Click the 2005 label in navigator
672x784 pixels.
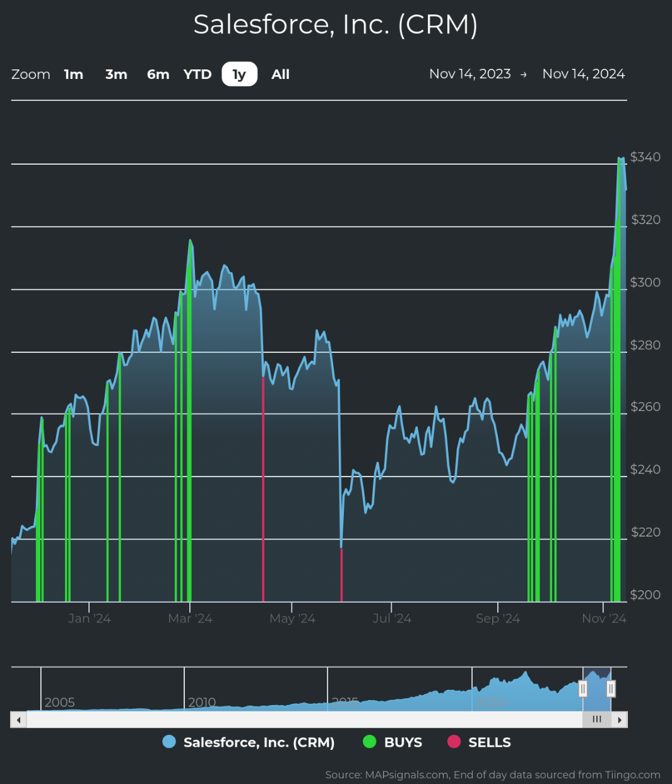pyautogui.click(x=59, y=702)
